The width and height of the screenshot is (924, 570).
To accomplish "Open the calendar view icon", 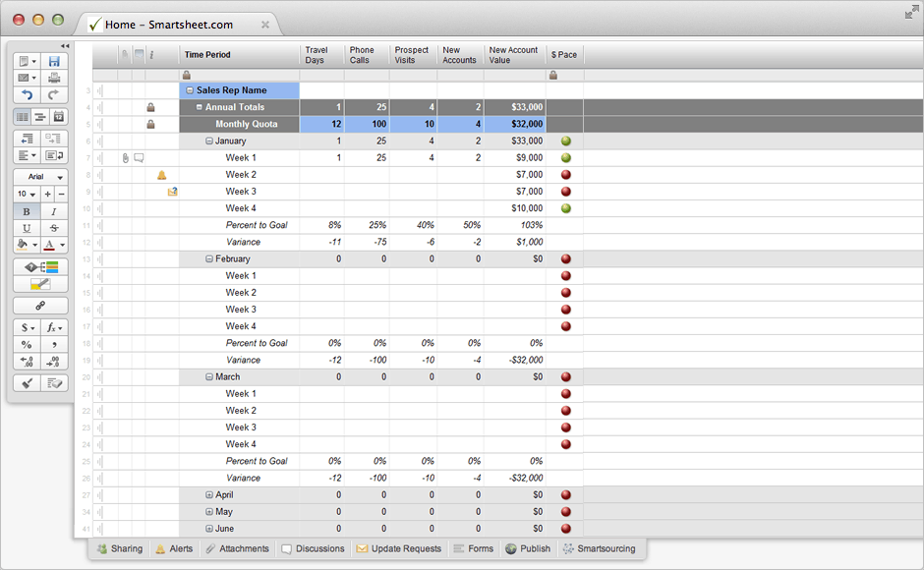I will point(59,116).
